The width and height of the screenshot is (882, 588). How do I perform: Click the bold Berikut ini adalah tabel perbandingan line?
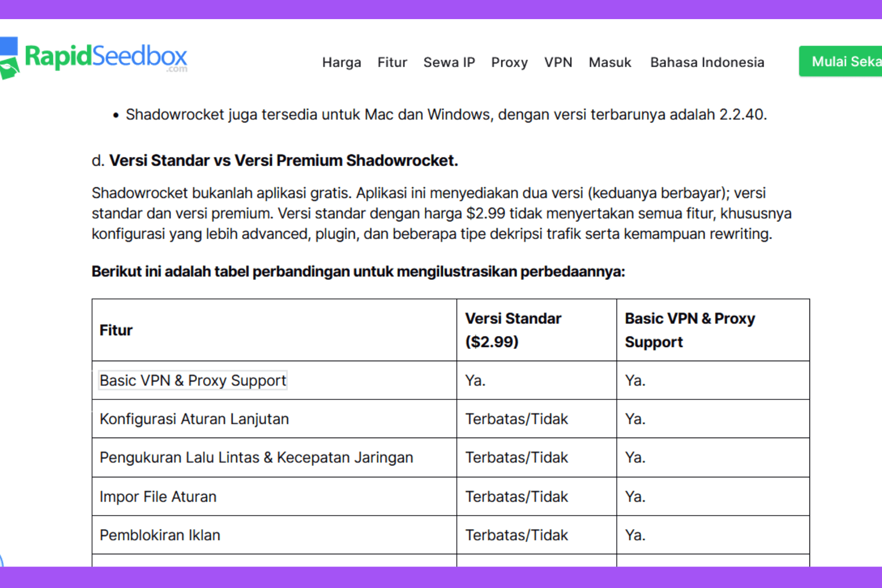[x=358, y=271]
